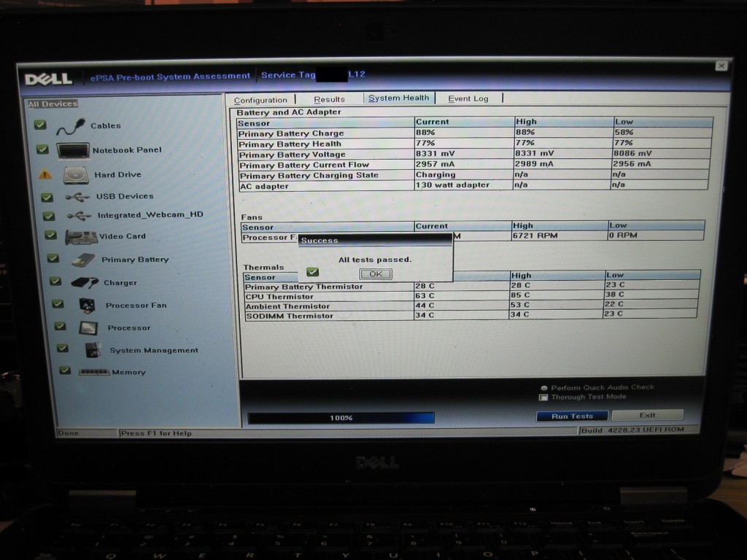This screenshot has height=560, width=747.
Task: Click the AC adapter row label
Action: click(264, 187)
